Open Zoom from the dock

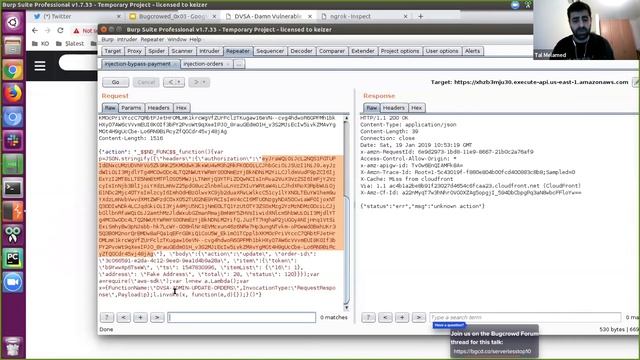[x=13, y=282]
